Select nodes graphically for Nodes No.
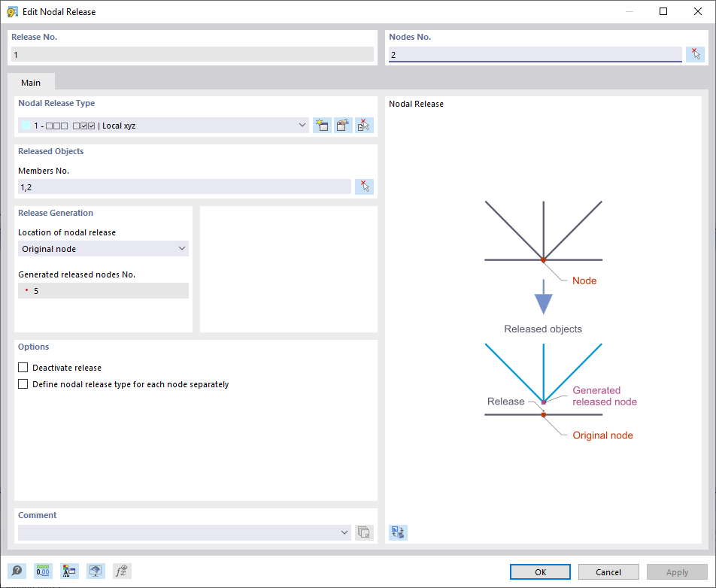The width and height of the screenshot is (716, 588). pos(696,53)
